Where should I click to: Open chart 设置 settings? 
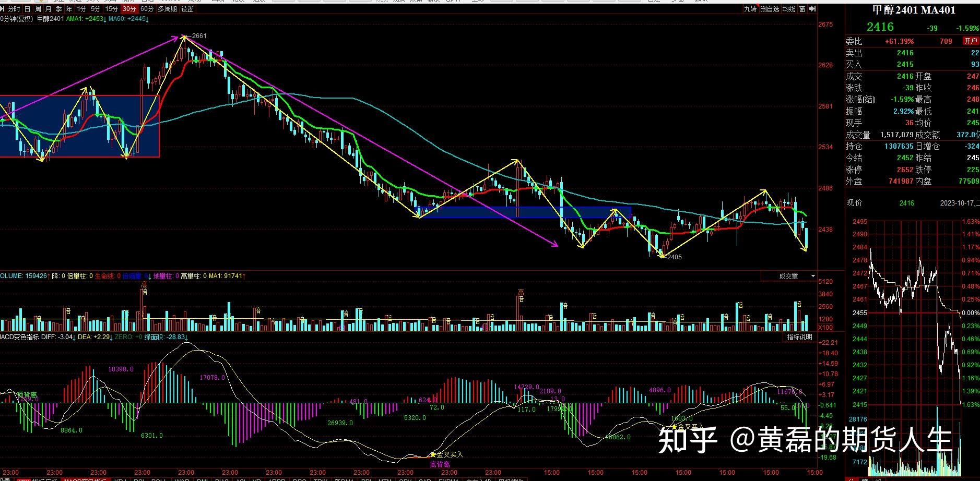click(x=187, y=9)
